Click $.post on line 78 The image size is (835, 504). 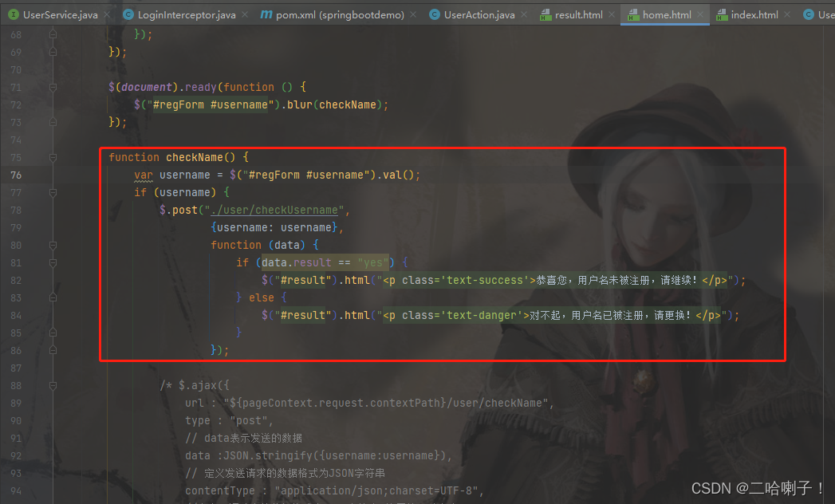pos(179,210)
